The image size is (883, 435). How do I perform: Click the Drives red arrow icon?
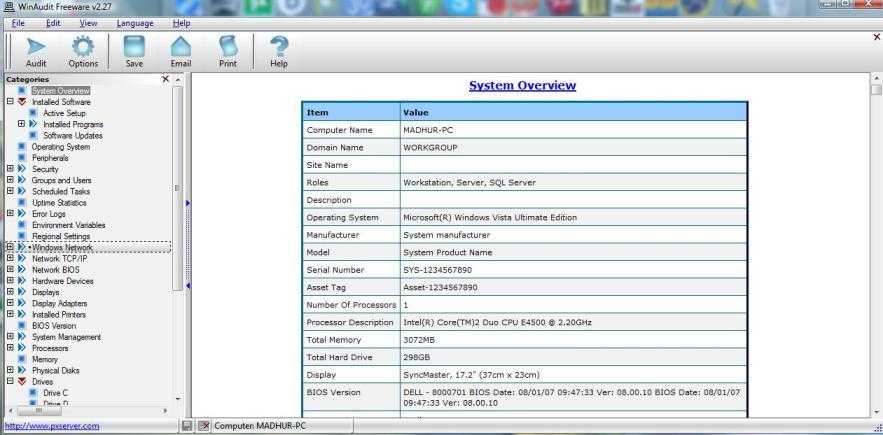tap(21, 381)
